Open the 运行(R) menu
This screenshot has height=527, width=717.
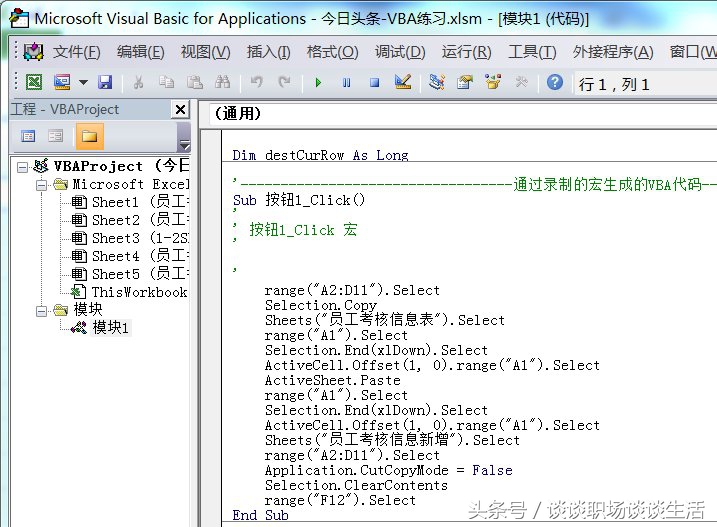[466, 52]
